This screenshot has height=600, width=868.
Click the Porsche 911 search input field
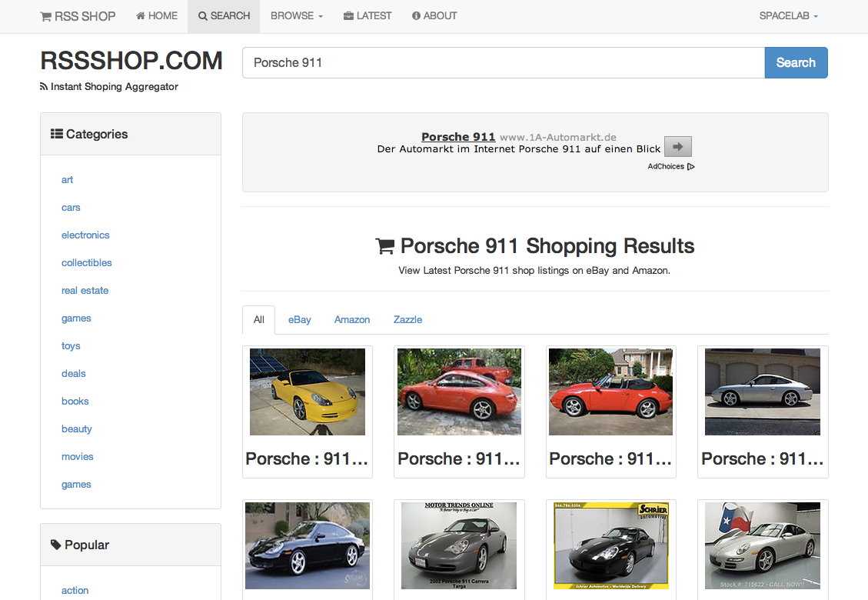[504, 62]
